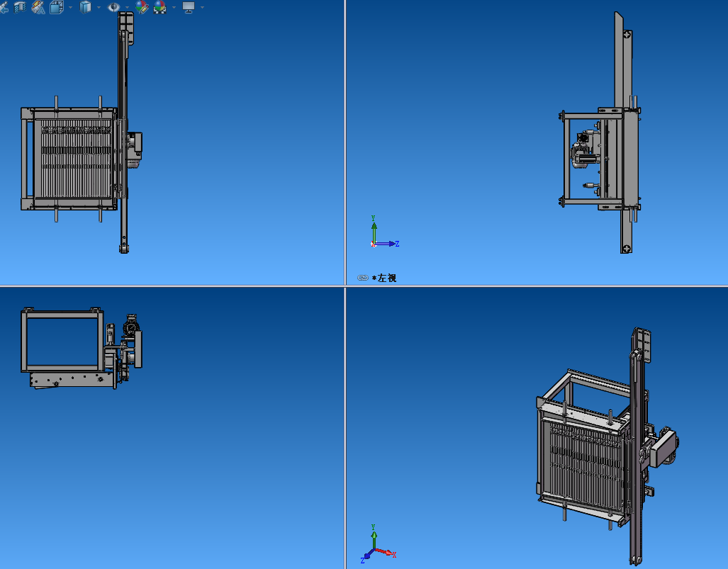Image resolution: width=728 pixels, height=569 pixels.
Task: Click the Apply Scene icon
Action: point(159,8)
